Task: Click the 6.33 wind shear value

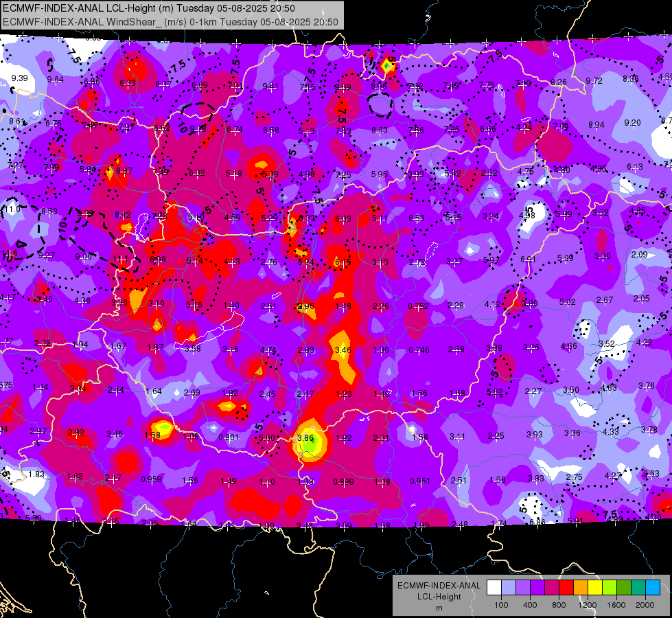Action: [306, 218]
